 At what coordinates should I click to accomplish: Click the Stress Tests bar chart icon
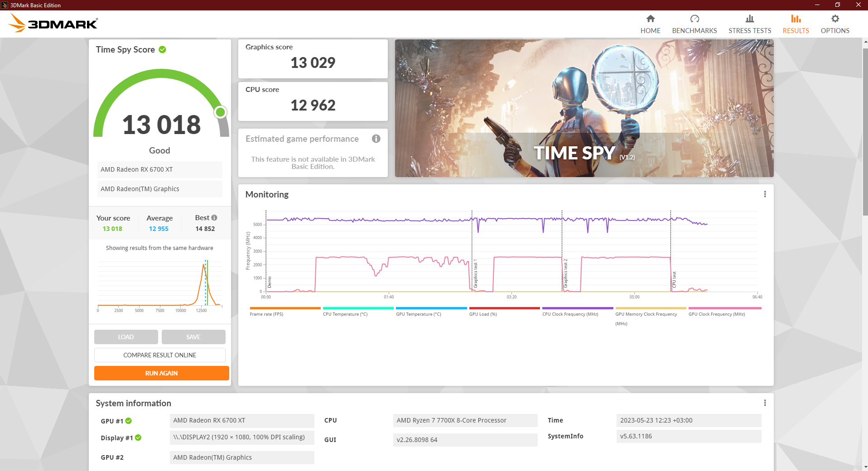pyautogui.click(x=750, y=19)
